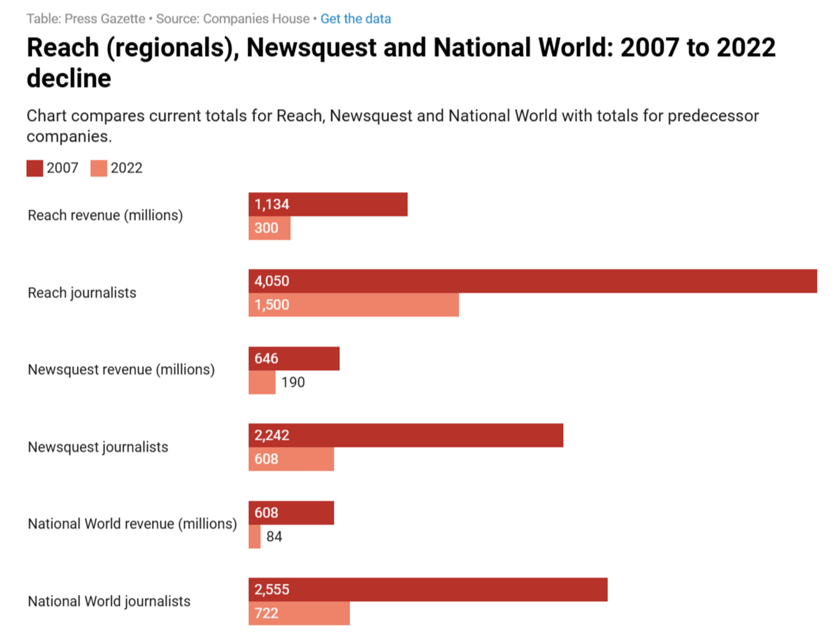This screenshot has width=840, height=642.
Task: Click the Reach revenue bar labeled 300
Action: coord(270,228)
